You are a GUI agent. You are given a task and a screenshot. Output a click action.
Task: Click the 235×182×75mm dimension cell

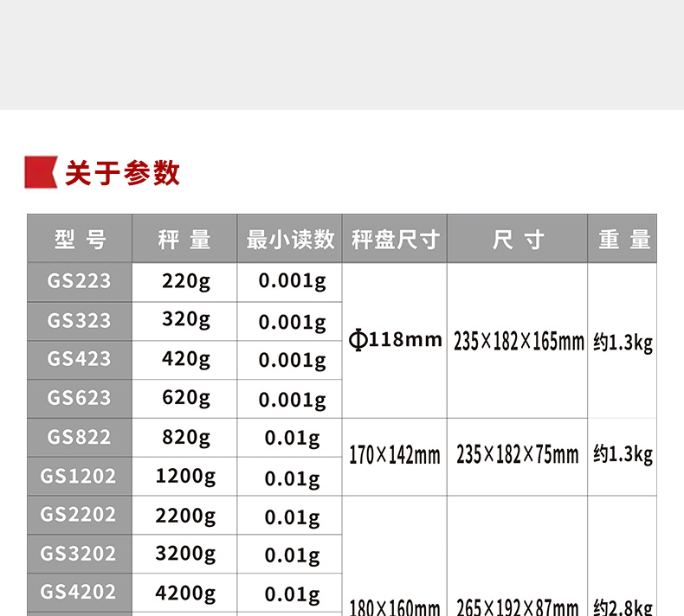pos(518,455)
